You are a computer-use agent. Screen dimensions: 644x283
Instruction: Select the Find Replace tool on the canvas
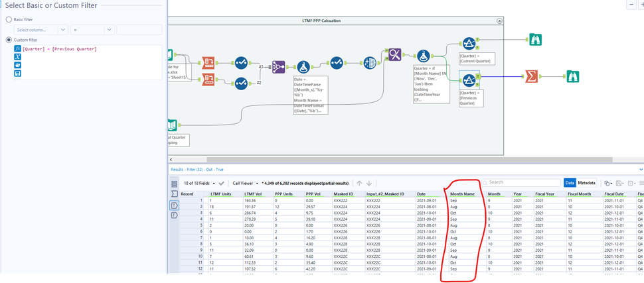click(x=394, y=56)
